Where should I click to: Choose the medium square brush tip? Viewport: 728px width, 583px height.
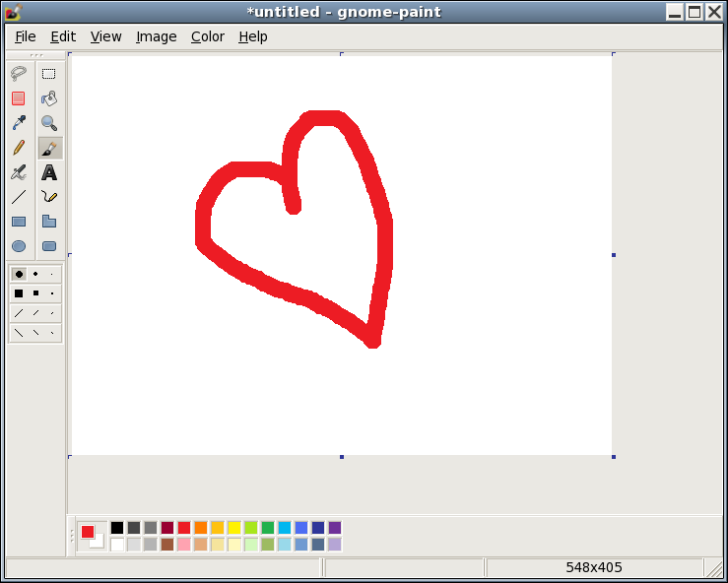[35, 293]
